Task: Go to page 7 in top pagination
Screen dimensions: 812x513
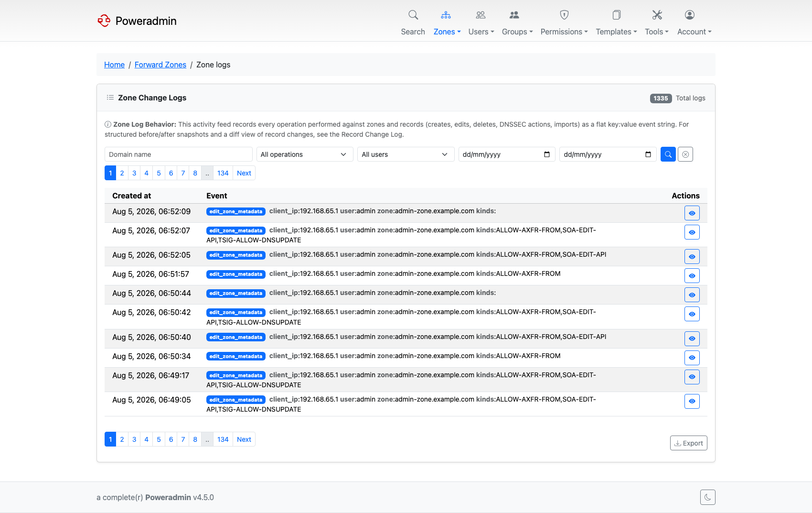Action: [183, 173]
